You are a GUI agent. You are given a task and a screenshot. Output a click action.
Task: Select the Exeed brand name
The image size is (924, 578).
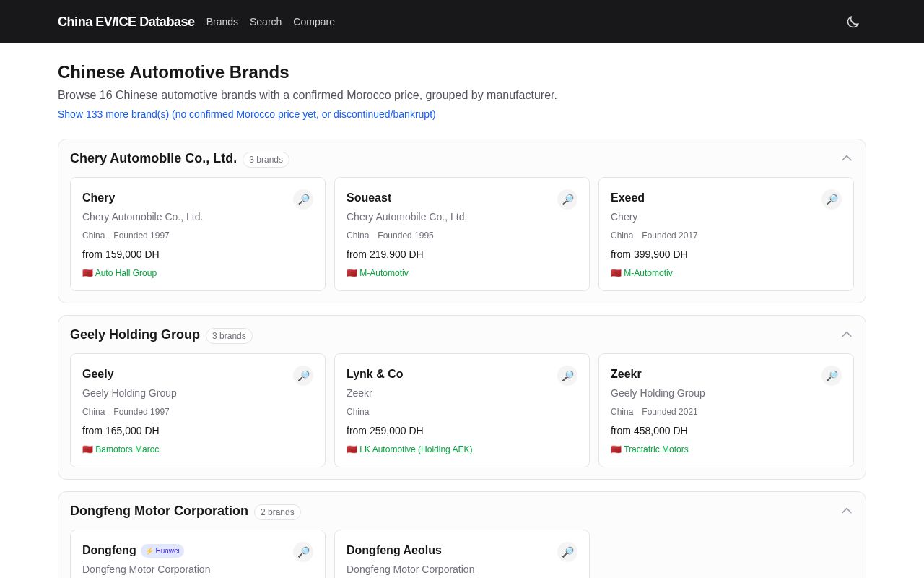point(628,198)
